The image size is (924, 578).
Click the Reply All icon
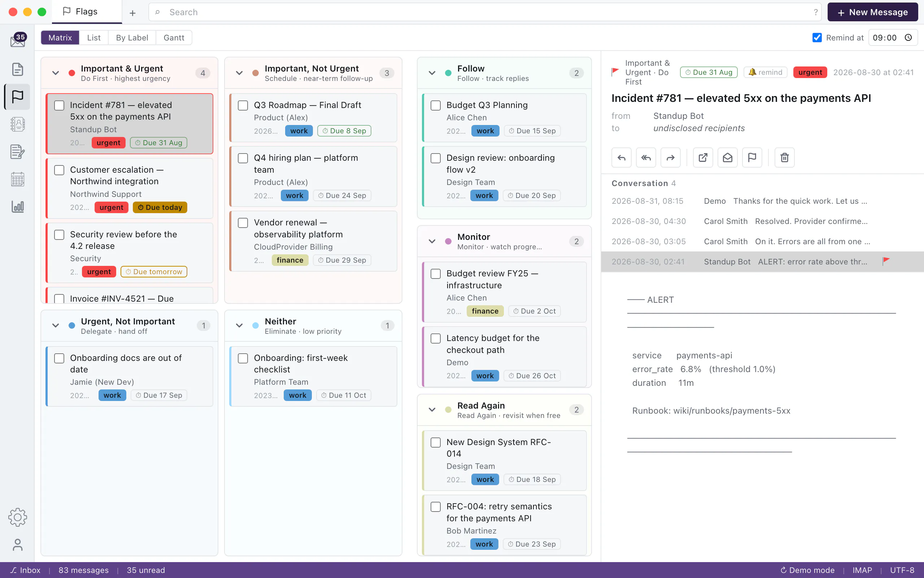click(646, 158)
